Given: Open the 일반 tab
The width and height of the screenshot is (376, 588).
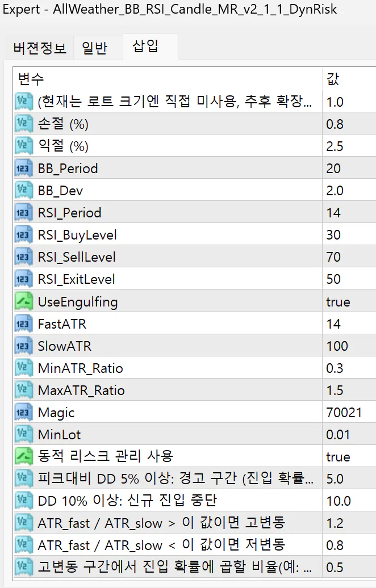Looking at the screenshot, I should pos(94,48).
